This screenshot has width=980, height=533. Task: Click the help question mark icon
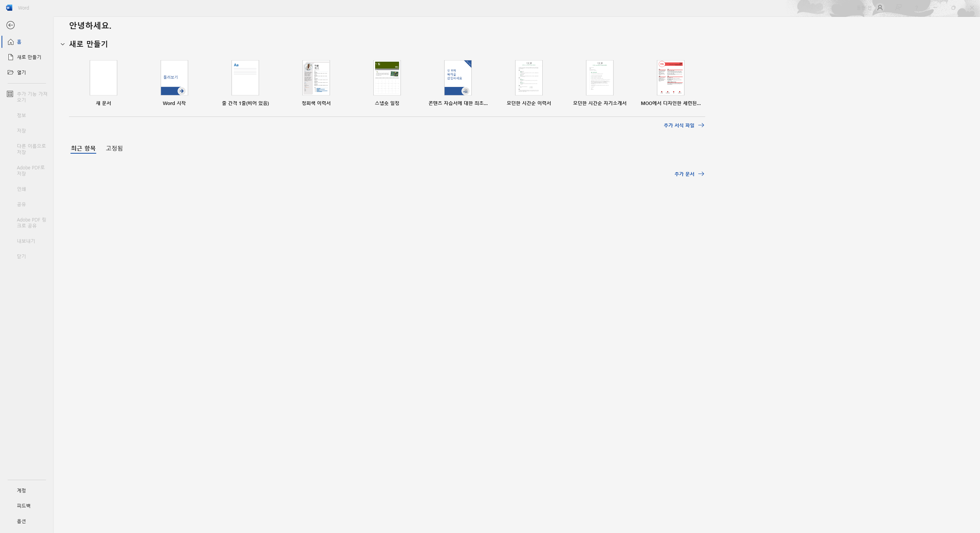tap(916, 8)
